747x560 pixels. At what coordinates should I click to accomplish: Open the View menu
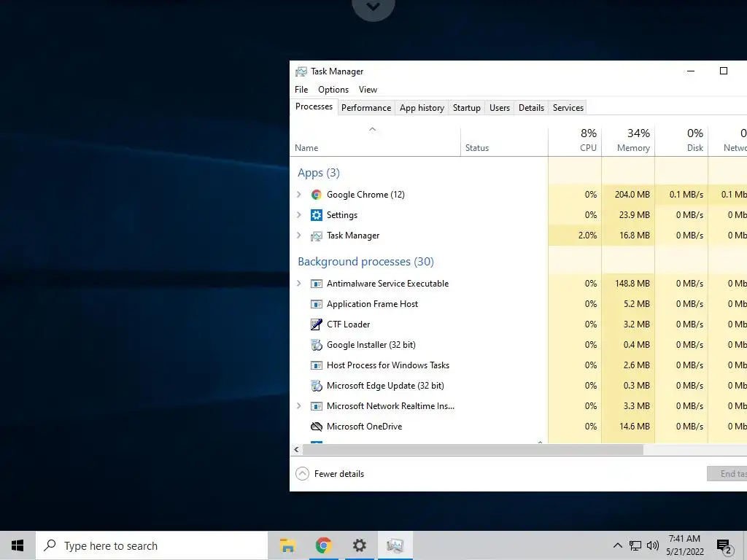click(x=368, y=90)
